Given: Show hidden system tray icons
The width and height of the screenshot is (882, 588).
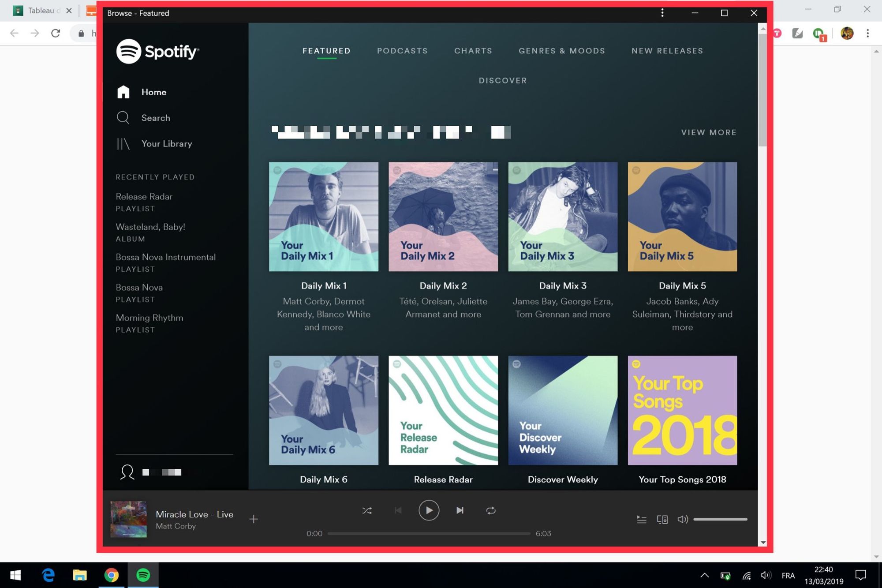Looking at the screenshot, I should tap(704, 575).
